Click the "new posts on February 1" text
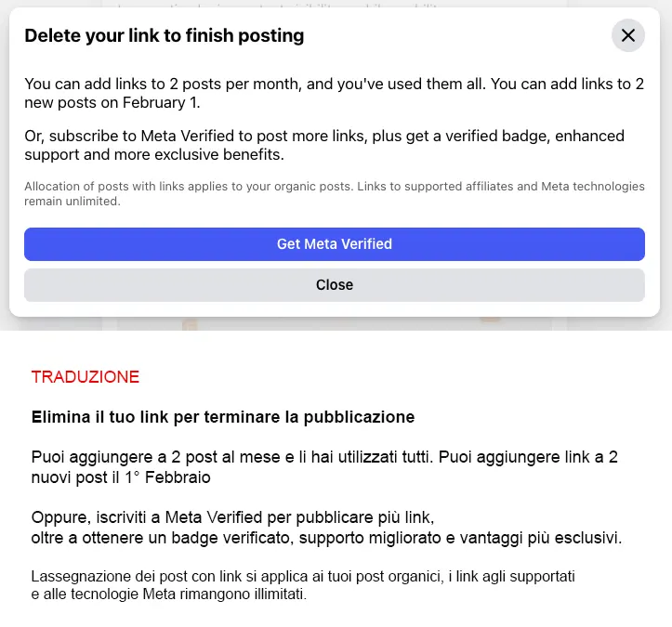The width and height of the screenshot is (672, 627). pyautogui.click(x=112, y=103)
